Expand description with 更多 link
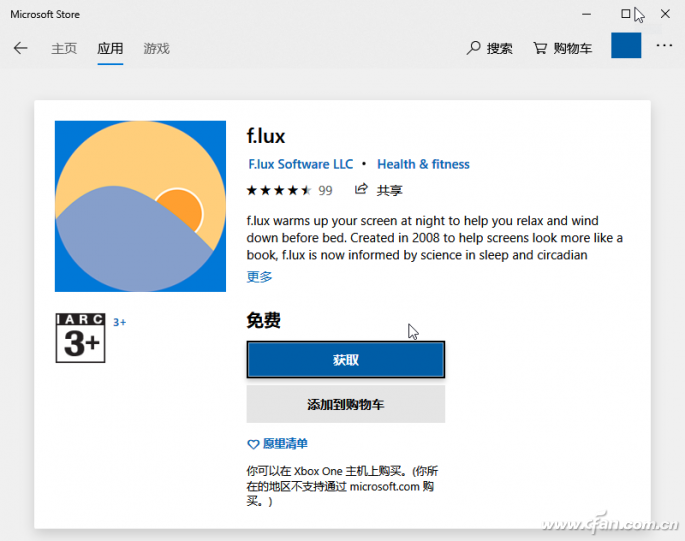Viewport: 685px width, 541px height. tap(259, 277)
